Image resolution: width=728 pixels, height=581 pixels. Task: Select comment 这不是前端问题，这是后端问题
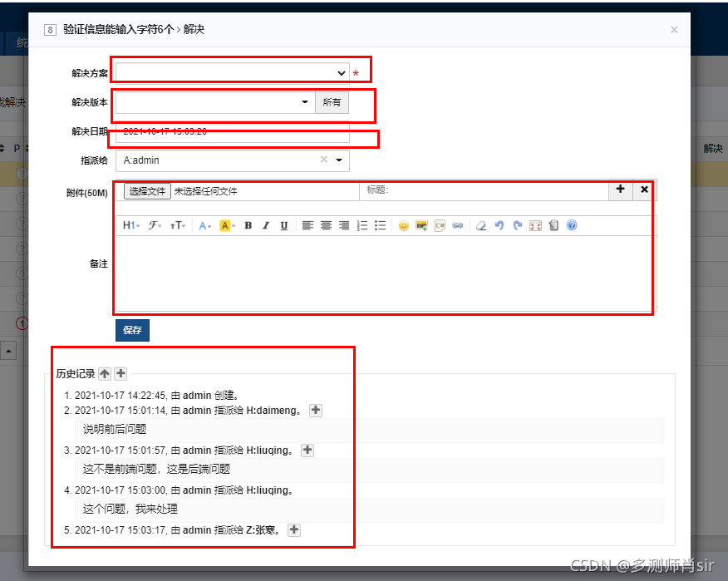click(156, 470)
